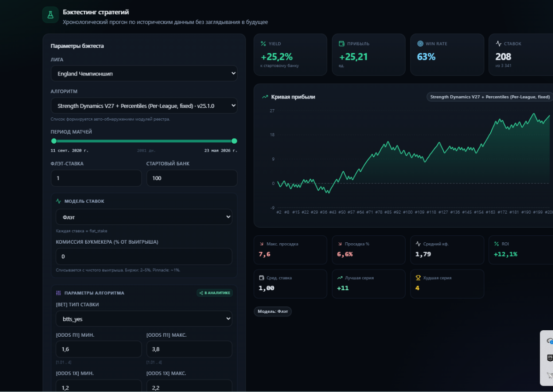Click the down-arrow icon on Макс. просадка
This screenshot has width=553, height=392.
click(x=261, y=244)
